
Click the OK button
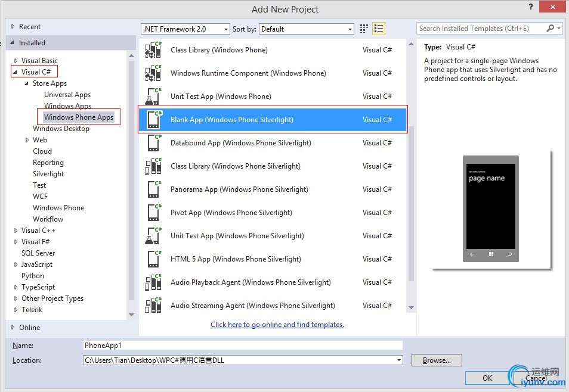(487, 378)
